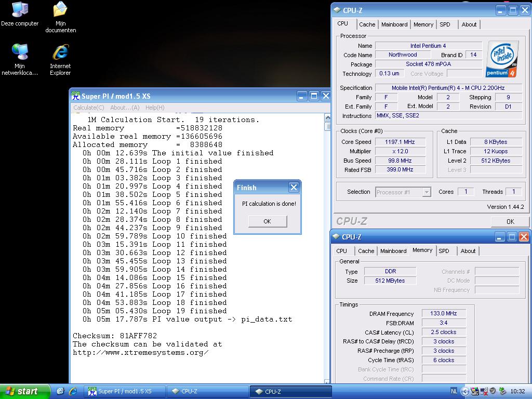This screenshot has width=532, height=399.
Task: Click the taskbar clock showing 10:32
Action: coord(517,391)
